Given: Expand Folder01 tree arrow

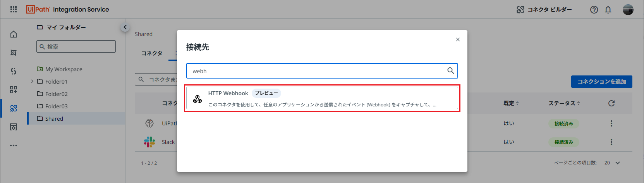Looking at the screenshot, I should (32, 81).
